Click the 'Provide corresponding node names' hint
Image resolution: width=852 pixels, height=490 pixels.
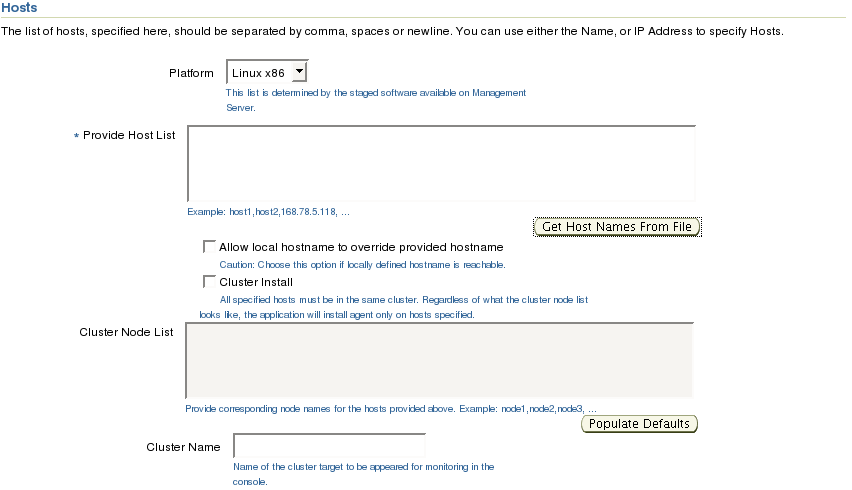pyautogui.click(x=391, y=409)
